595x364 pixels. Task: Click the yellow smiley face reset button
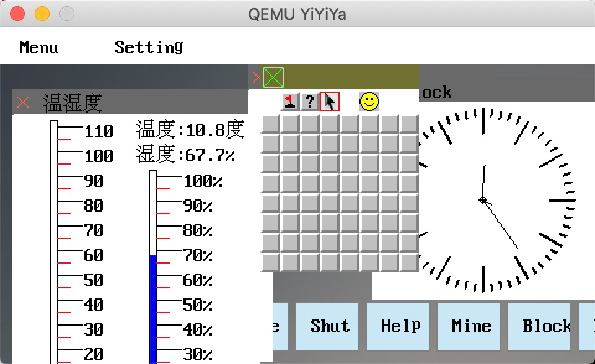click(x=369, y=102)
